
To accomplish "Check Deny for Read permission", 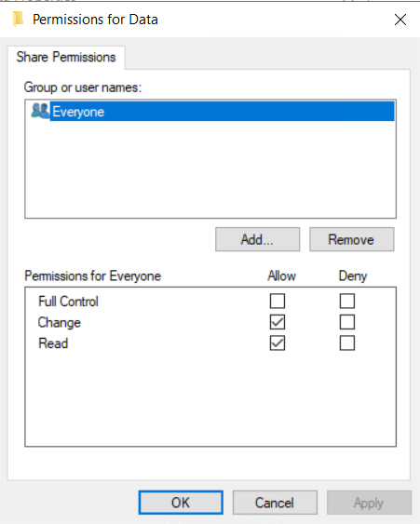I will point(347,343).
